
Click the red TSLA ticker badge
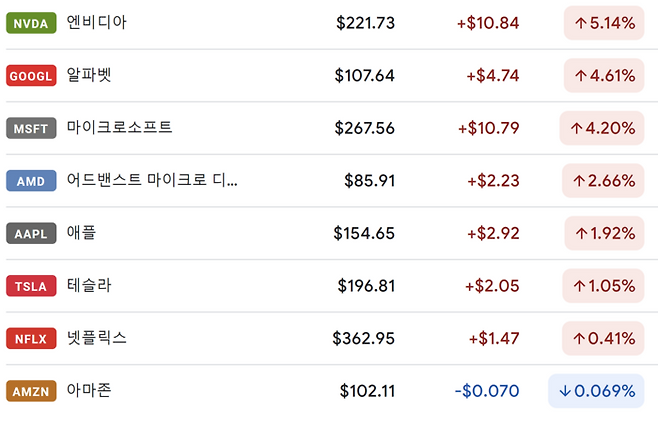pos(31,286)
